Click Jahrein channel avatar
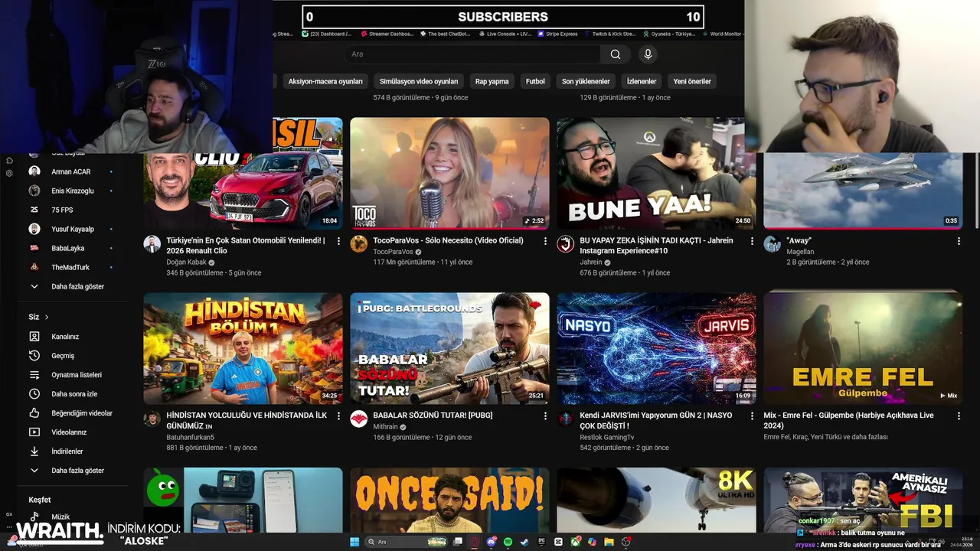The width and height of the screenshot is (980, 551). [566, 244]
